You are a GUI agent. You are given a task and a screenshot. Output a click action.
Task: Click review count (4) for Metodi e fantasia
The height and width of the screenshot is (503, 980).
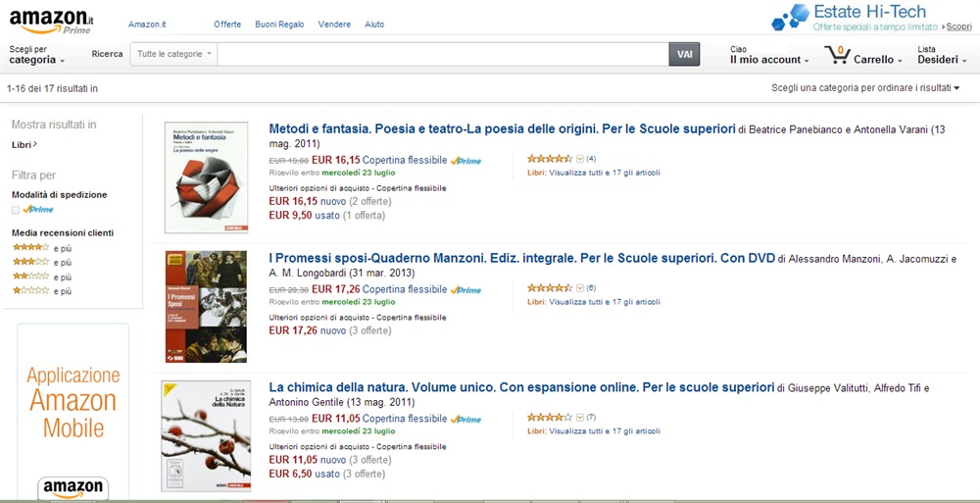[591, 159]
